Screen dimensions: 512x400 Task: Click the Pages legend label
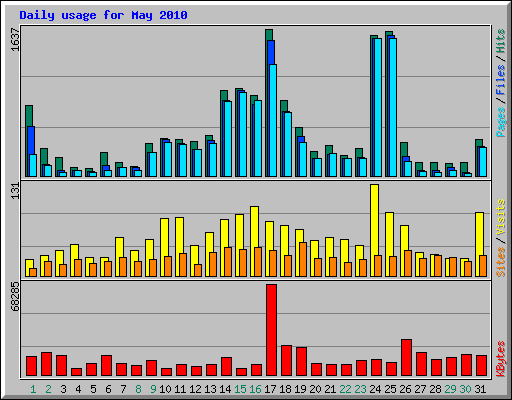tap(501, 122)
